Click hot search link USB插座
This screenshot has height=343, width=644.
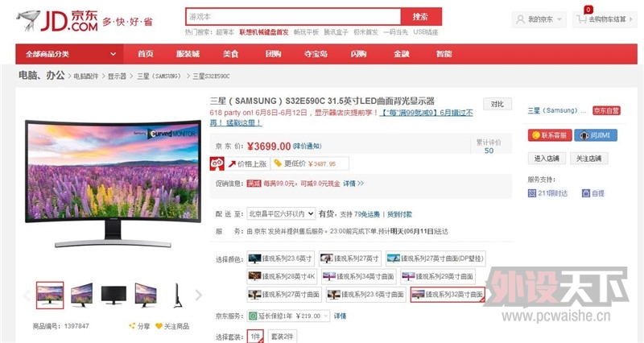click(x=426, y=32)
